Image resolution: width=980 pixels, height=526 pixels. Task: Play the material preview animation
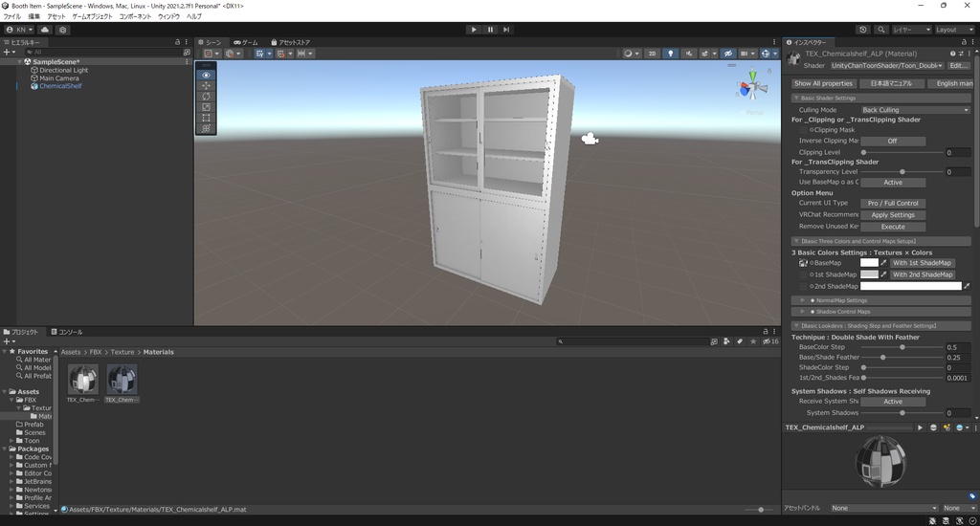pos(920,427)
